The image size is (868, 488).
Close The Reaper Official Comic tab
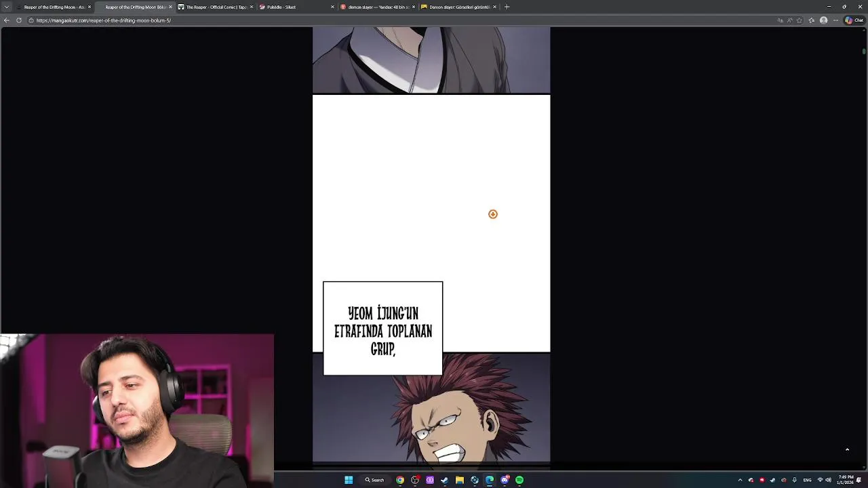click(252, 7)
